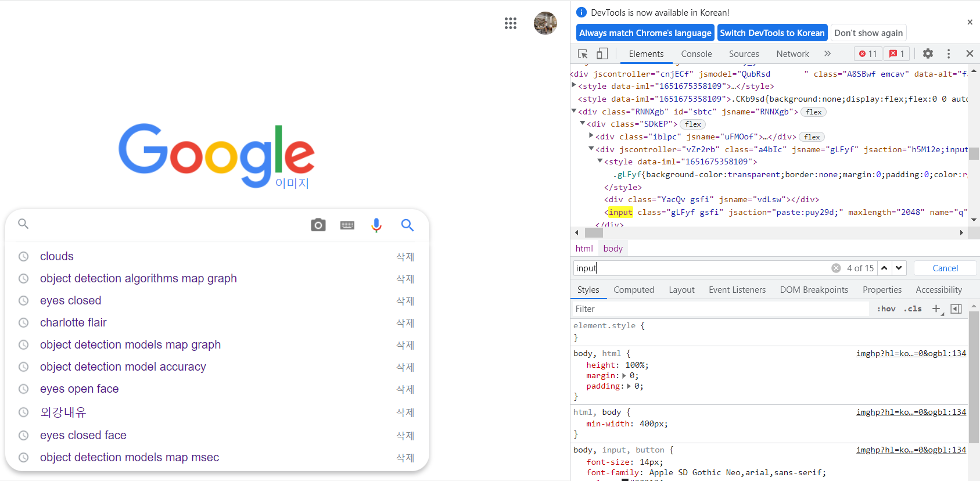Open the Accessibility pane tab
Screen dimensions: 980x481
[x=939, y=290]
